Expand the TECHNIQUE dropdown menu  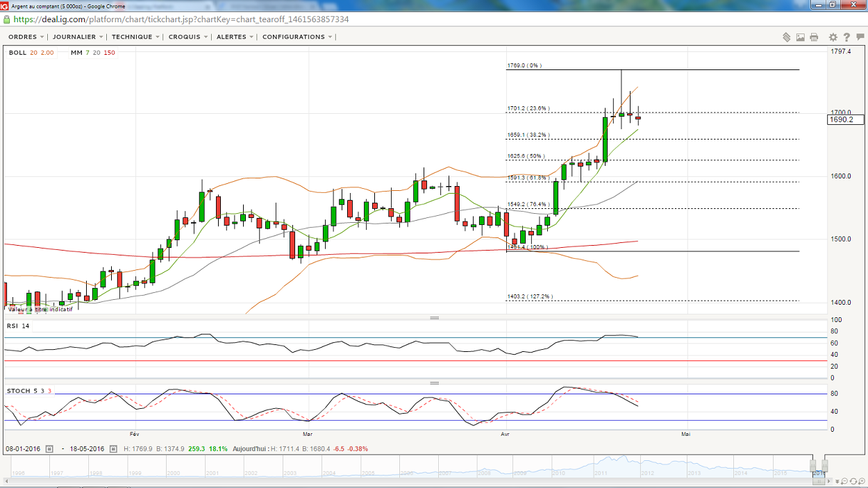pos(135,37)
